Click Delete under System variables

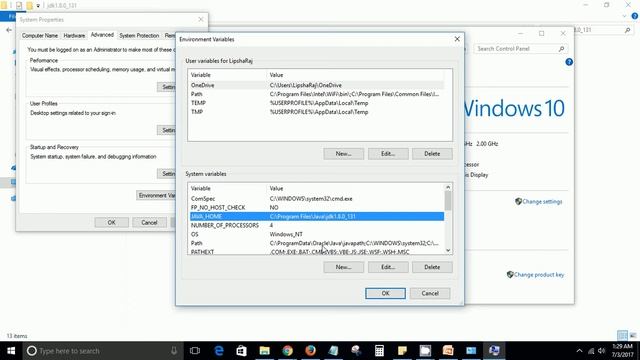[432, 267]
